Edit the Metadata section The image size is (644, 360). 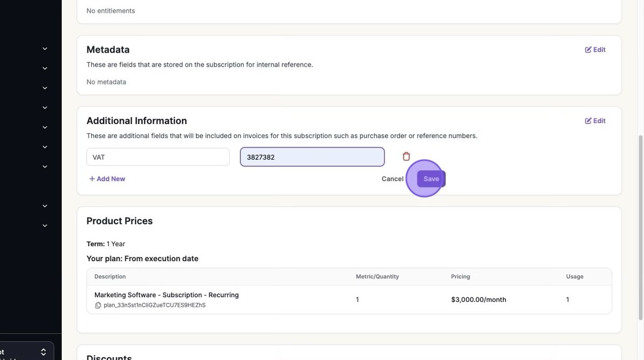tap(595, 49)
